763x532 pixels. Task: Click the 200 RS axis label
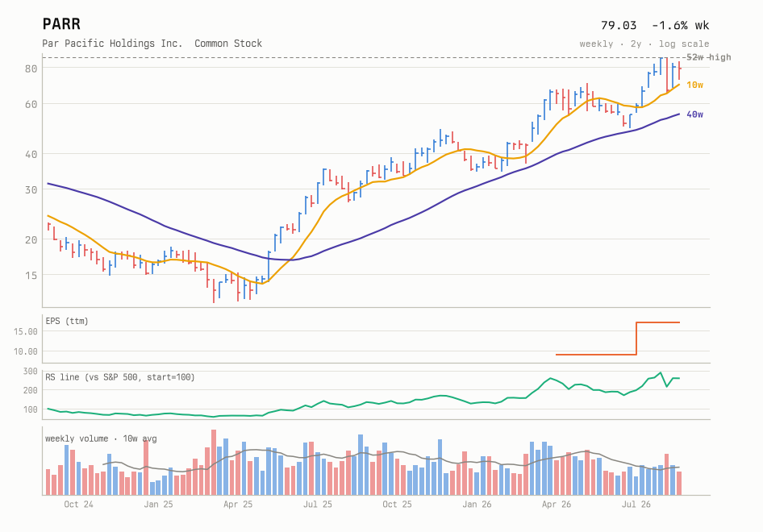(x=30, y=390)
